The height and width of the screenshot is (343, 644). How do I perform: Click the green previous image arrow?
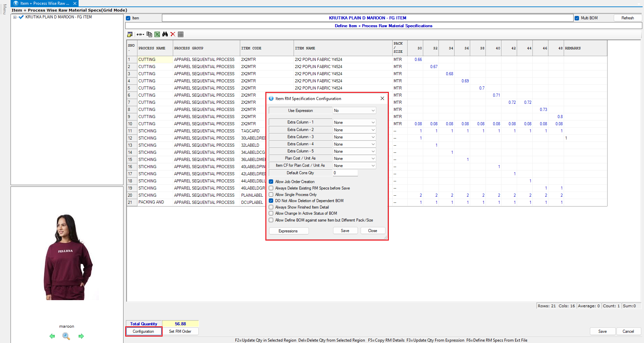coord(52,336)
